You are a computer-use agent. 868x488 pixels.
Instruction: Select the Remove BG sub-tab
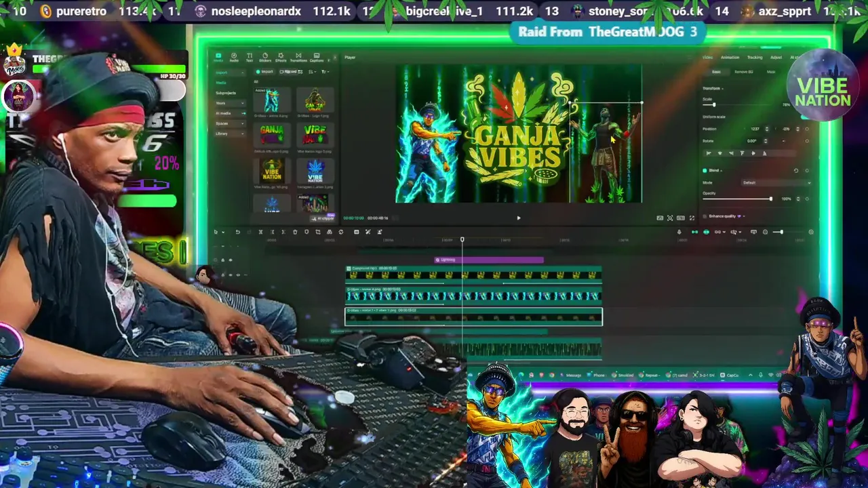point(744,72)
